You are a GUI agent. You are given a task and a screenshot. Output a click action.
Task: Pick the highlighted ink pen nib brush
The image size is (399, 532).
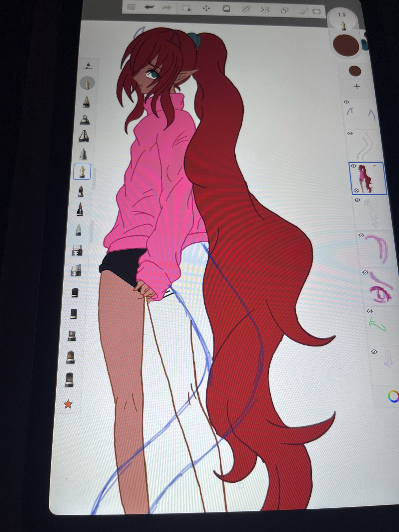click(x=82, y=172)
